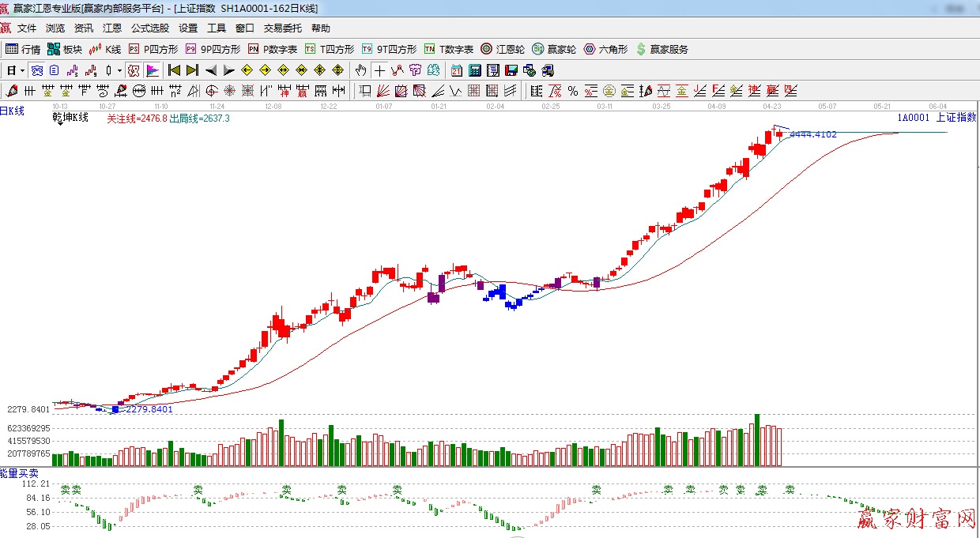This screenshot has height=538, width=980.
Task: Open the 赢家轮 wheel tool
Action: (x=553, y=49)
